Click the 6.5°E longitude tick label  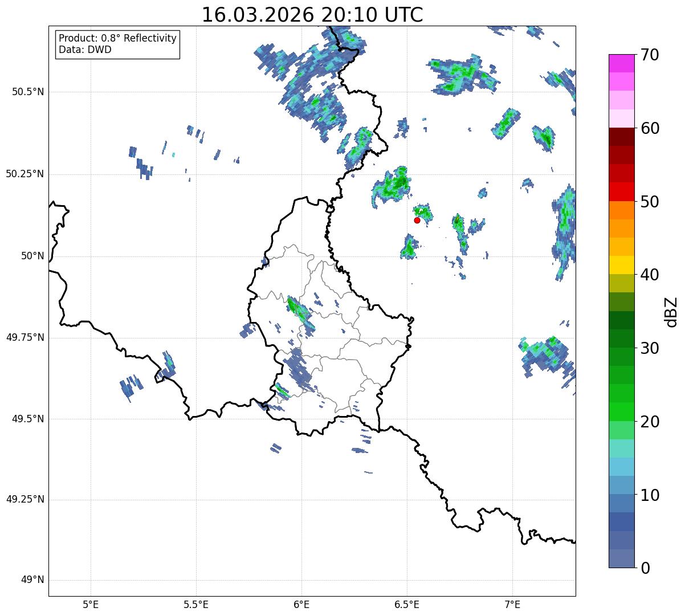click(407, 605)
